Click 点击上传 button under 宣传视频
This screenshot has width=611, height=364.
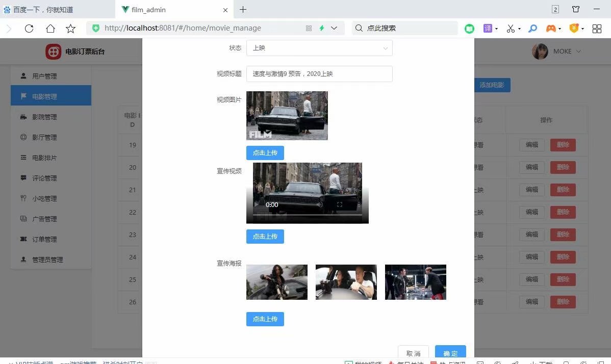pos(265,237)
